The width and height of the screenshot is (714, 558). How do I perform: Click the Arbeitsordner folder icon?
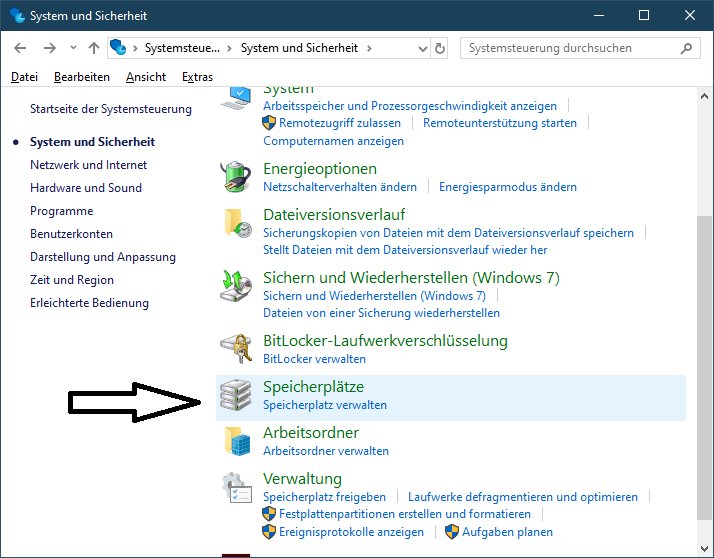[x=237, y=441]
